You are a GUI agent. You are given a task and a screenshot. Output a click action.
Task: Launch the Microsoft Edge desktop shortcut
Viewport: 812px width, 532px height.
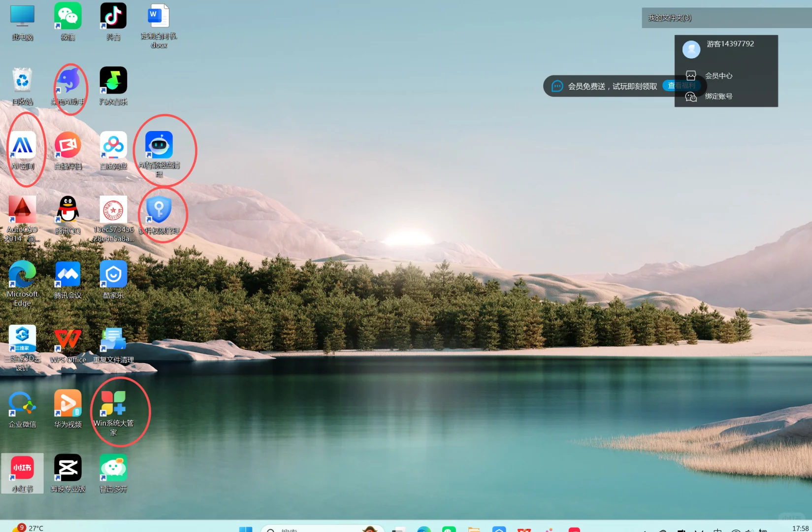(23, 283)
